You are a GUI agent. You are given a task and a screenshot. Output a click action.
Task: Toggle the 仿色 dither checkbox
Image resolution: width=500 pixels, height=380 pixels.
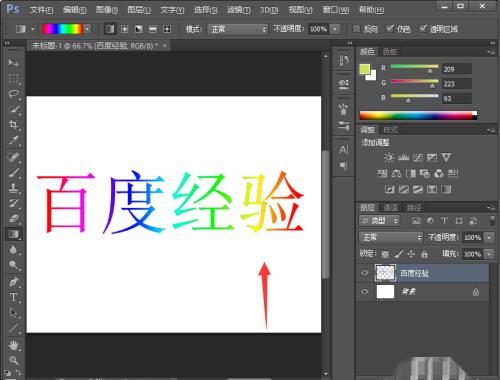pos(390,29)
